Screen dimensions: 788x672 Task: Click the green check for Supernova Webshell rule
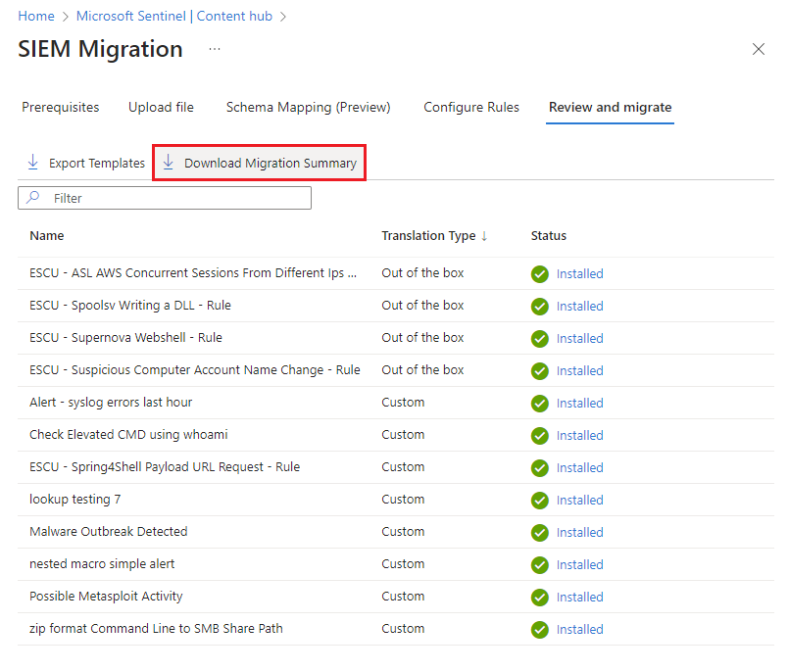[540, 339]
